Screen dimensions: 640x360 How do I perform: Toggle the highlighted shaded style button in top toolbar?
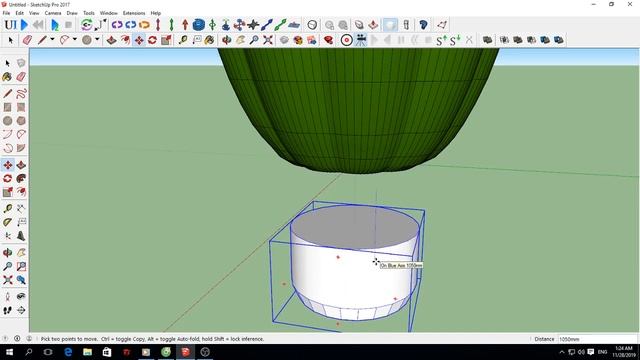point(390,25)
